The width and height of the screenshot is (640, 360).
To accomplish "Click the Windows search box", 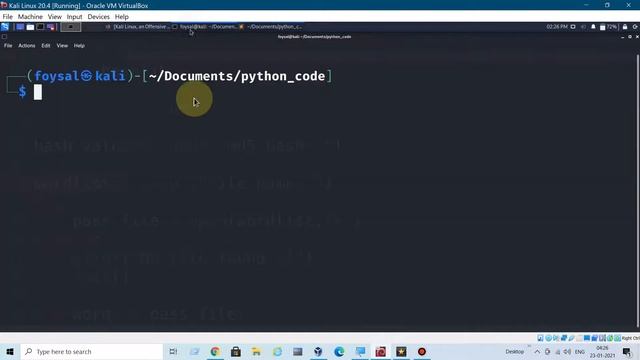I will 91,351.
